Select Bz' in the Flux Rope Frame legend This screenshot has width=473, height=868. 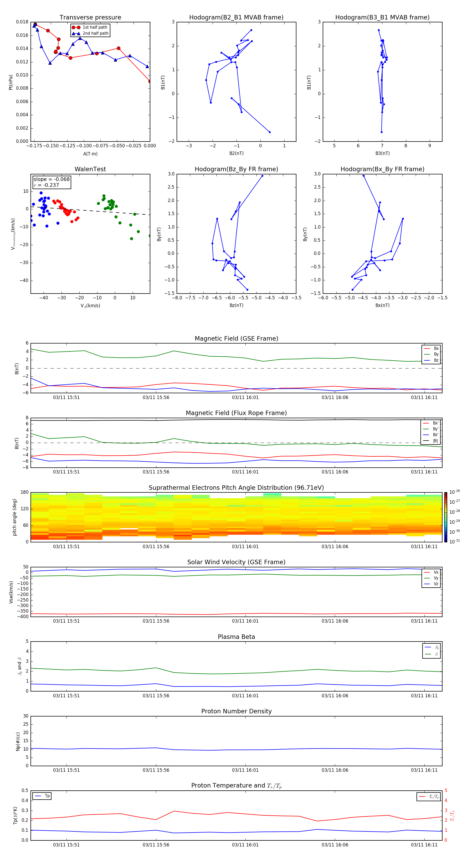click(x=431, y=435)
